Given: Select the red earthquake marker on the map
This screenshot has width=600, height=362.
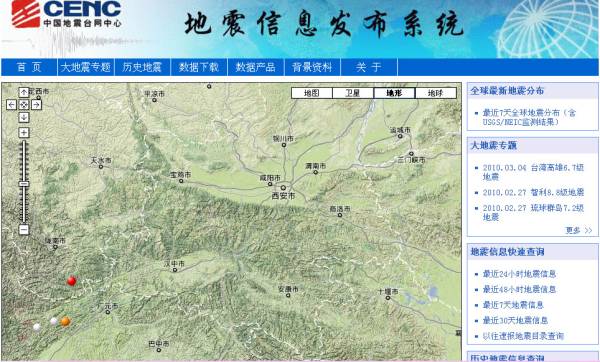Looking at the screenshot, I should (x=71, y=281).
